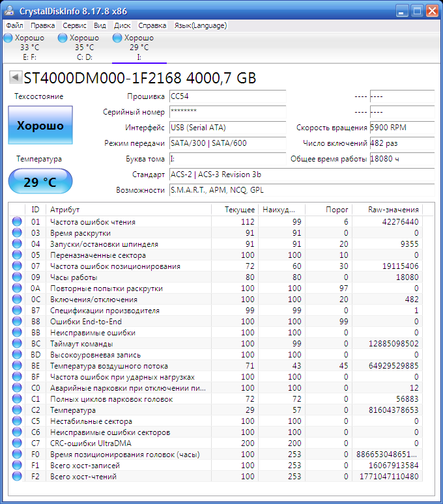
Task: Click status icon for attribute F0
Action: (17, 454)
